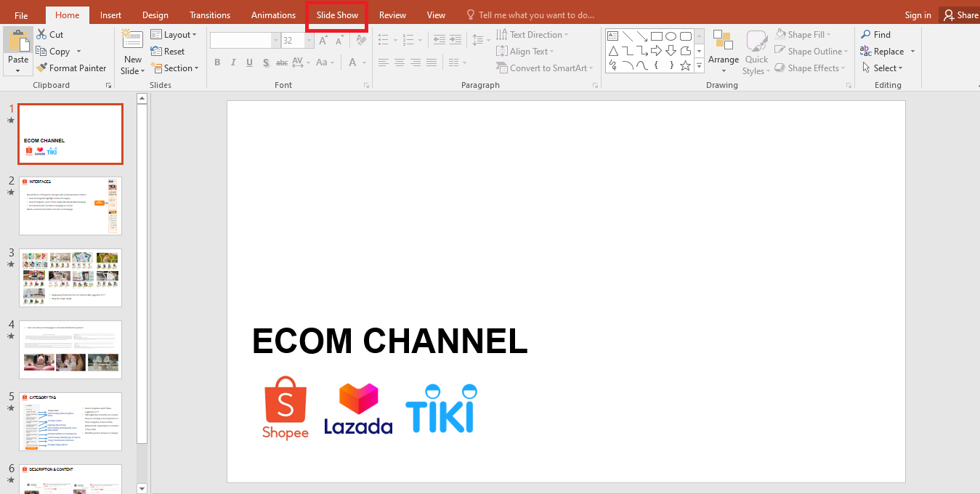Image resolution: width=980 pixels, height=494 pixels.
Task: Toggle italic formatting
Action: pyautogui.click(x=232, y=62)
